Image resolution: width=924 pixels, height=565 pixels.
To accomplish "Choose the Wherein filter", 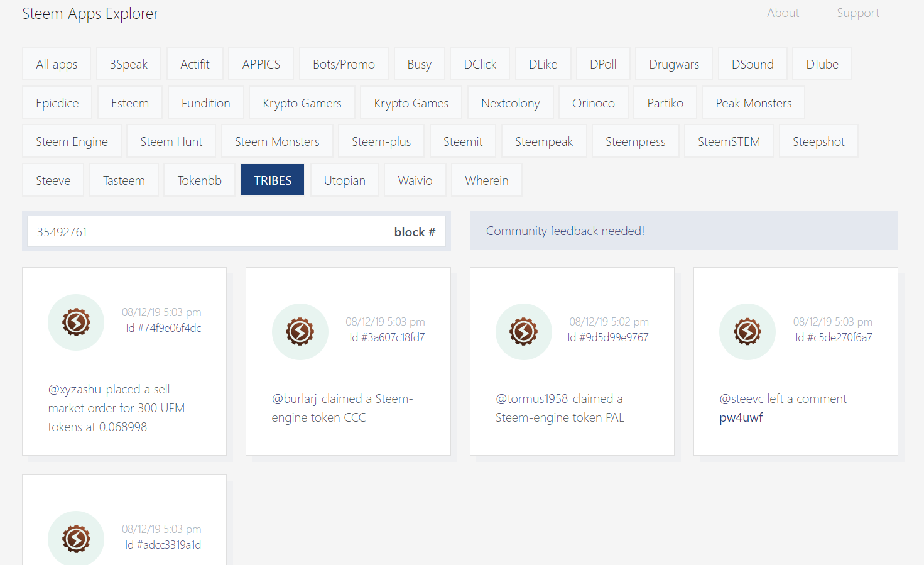I will click(487, 180).
